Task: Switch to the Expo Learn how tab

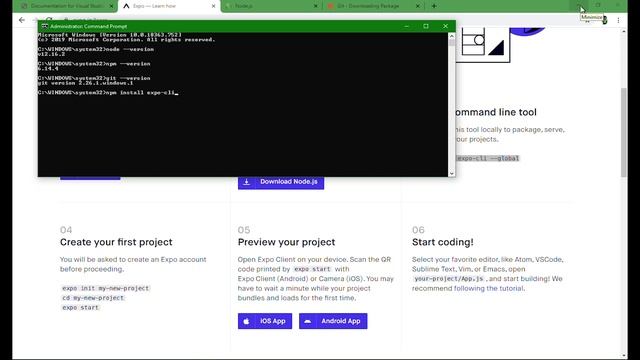Action: (x=169, y=6)
